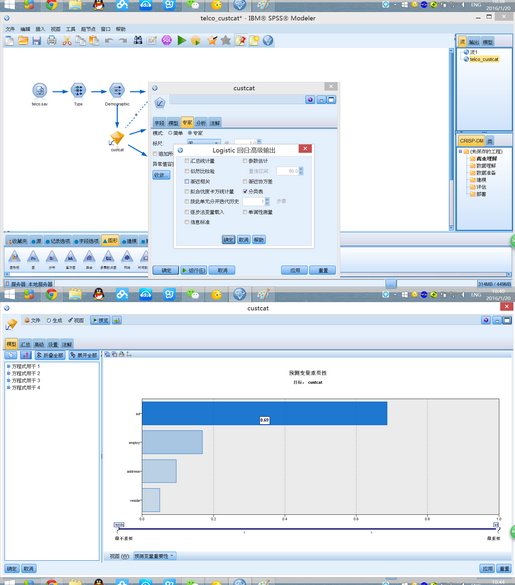Click the first node icon in the palette row
The image size is (515, 585).
15,257
